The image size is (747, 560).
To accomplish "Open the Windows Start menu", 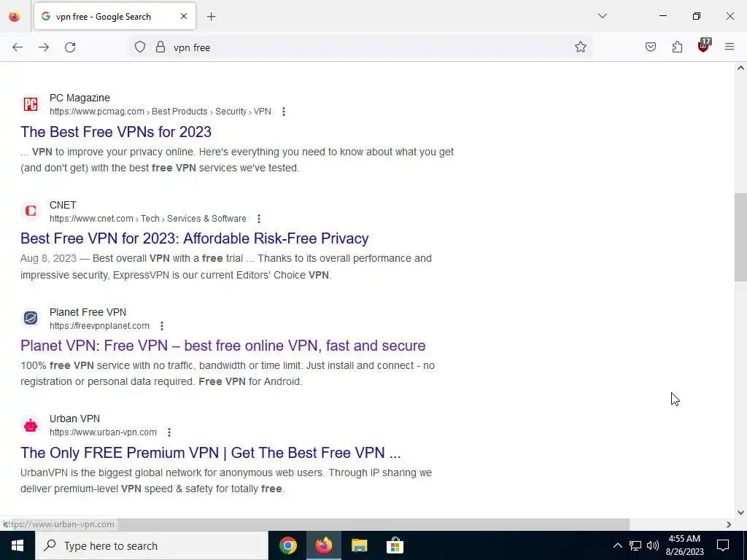I will click(x=18, y=545).
